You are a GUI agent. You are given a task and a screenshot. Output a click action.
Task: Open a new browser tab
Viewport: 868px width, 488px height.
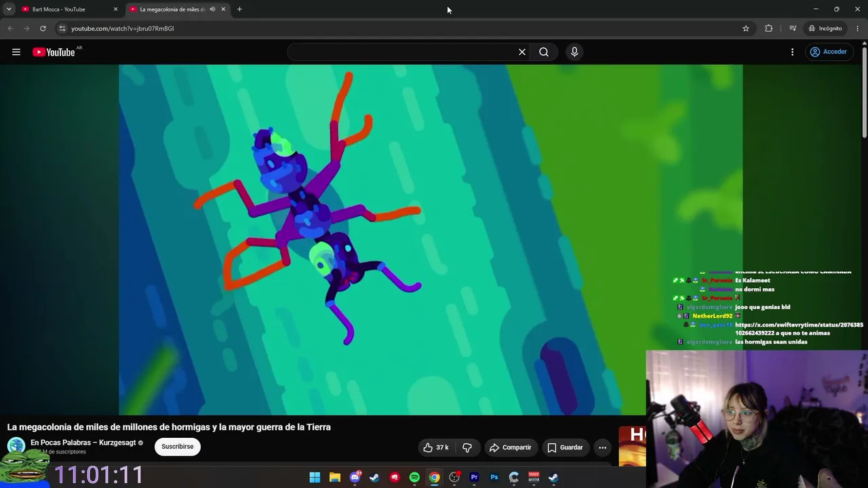click(x=239, y=9)
